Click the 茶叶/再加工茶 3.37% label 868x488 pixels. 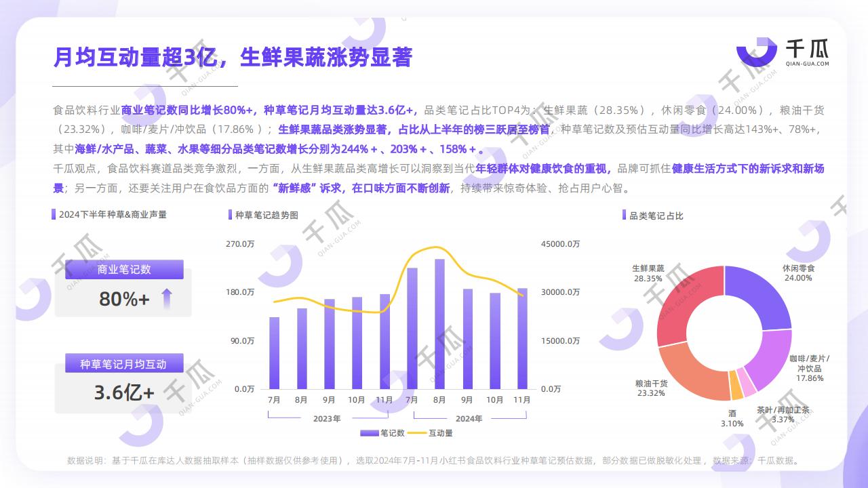coord(783,415)
